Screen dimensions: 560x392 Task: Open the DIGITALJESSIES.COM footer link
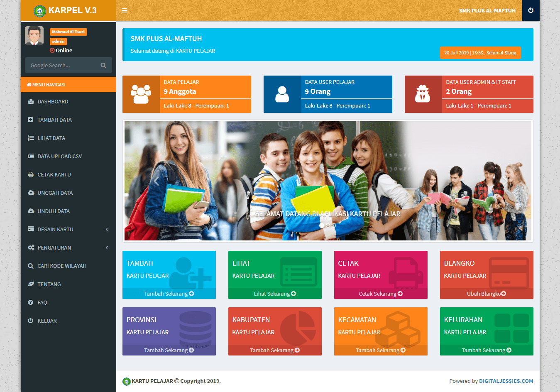tap(506, 381)
